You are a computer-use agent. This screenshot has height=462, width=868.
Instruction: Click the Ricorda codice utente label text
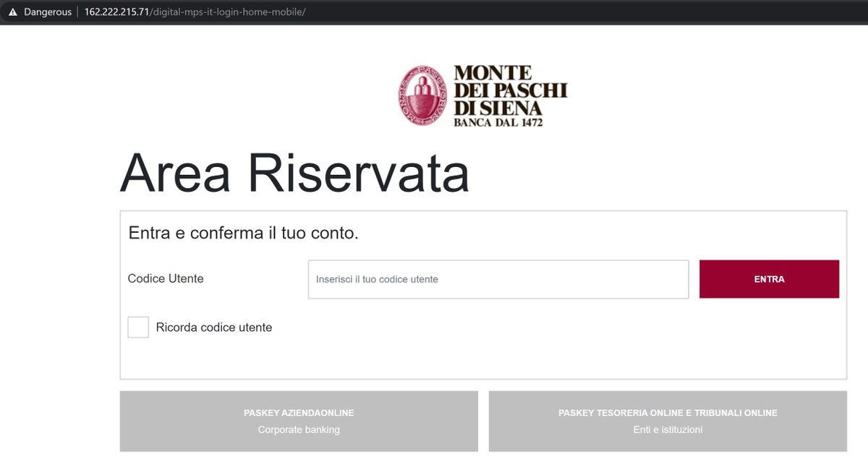pyautogui.click(x=214, y=327)
